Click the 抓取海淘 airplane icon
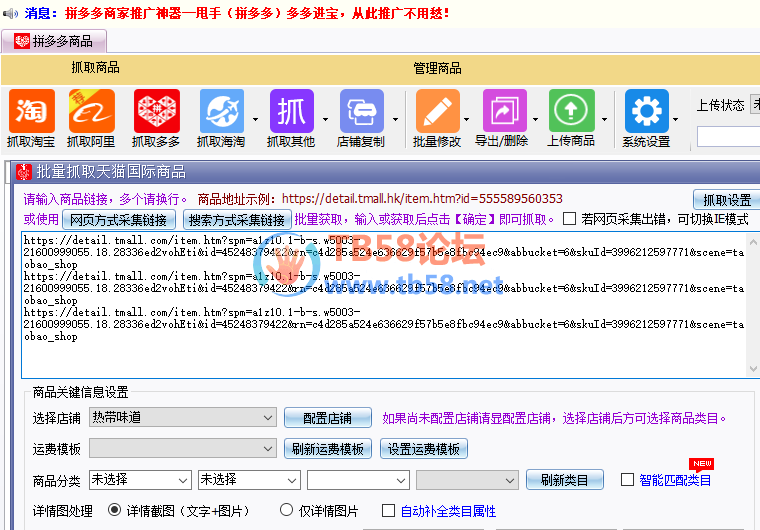Screen dimensions: 760x530 click(222, 111)
